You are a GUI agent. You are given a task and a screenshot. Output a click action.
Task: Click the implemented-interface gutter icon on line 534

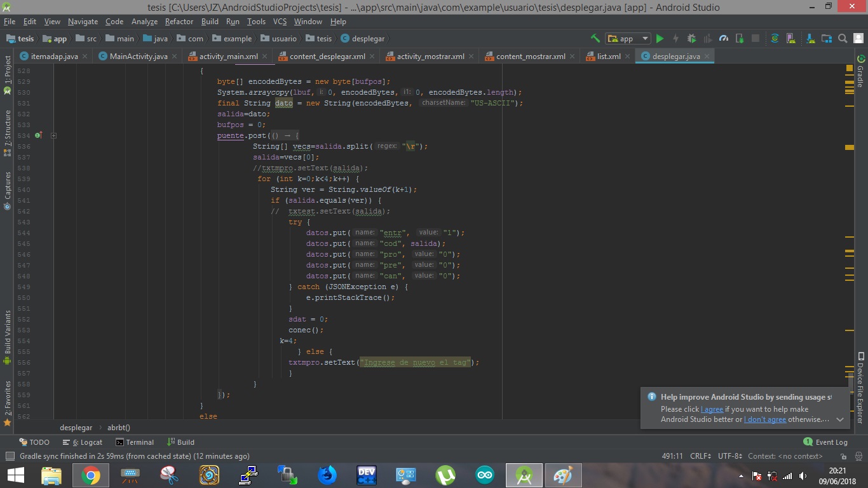38,135
